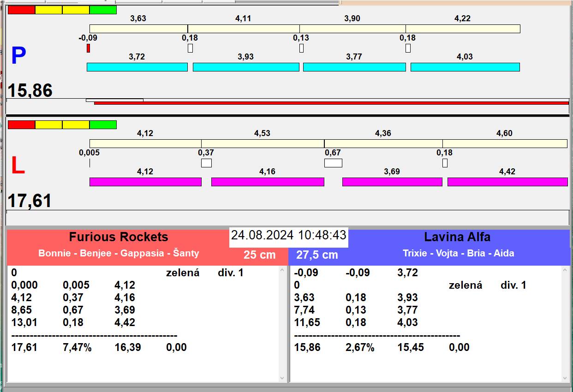Click the magenta bar labeled 4,12
573x392 pixels.
pyautogui.click(x=145, y=182)
